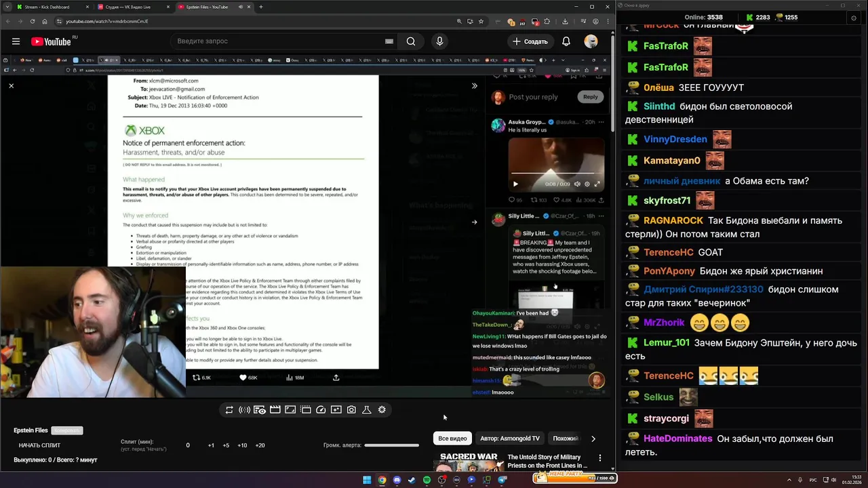
Task: Click the Создать create button
Action: [x=530, y=41]
